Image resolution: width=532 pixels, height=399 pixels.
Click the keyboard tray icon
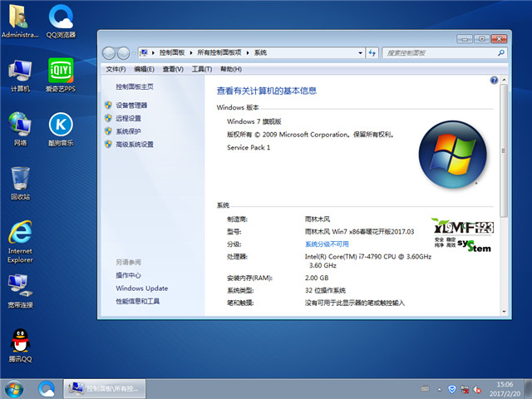coord(425,389)
